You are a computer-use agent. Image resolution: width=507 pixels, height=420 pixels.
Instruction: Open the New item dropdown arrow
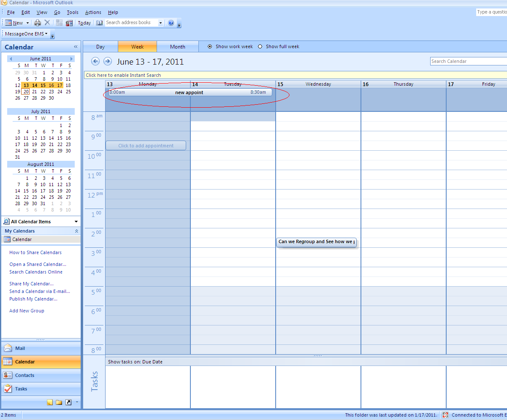coord(28,23)
